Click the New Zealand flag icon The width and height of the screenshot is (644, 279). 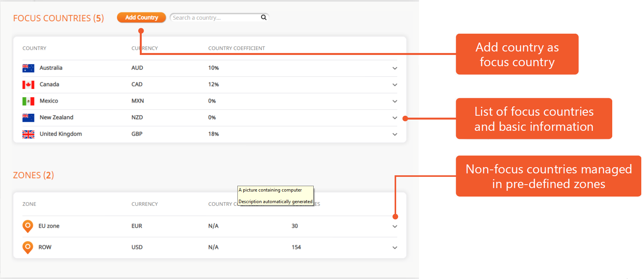28,118
